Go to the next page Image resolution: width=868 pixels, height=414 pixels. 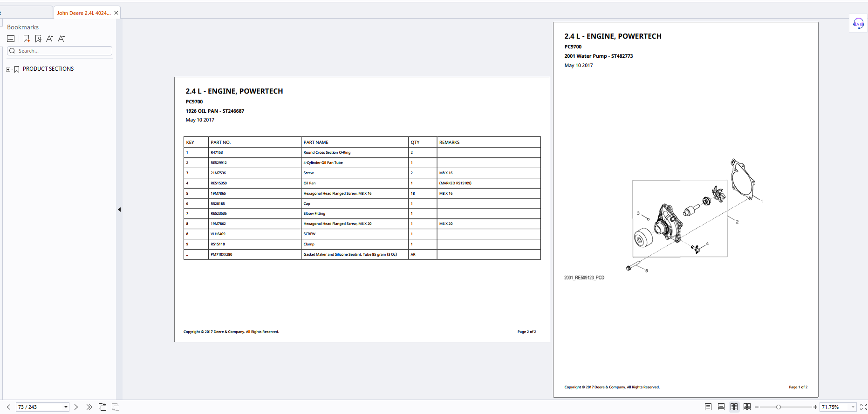[76, 407]
